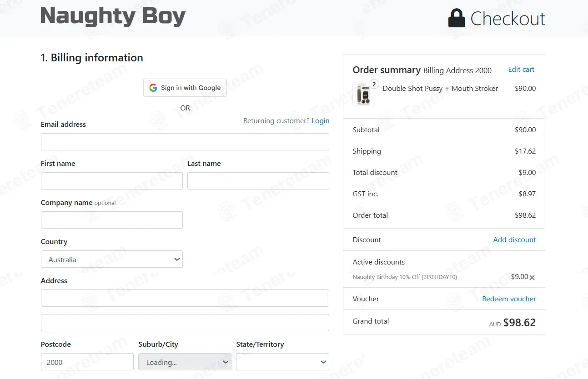Focus the Postcode field containing 2000
Image resolution: width=588 pixels, height=379 pixels.
(87, 362)
